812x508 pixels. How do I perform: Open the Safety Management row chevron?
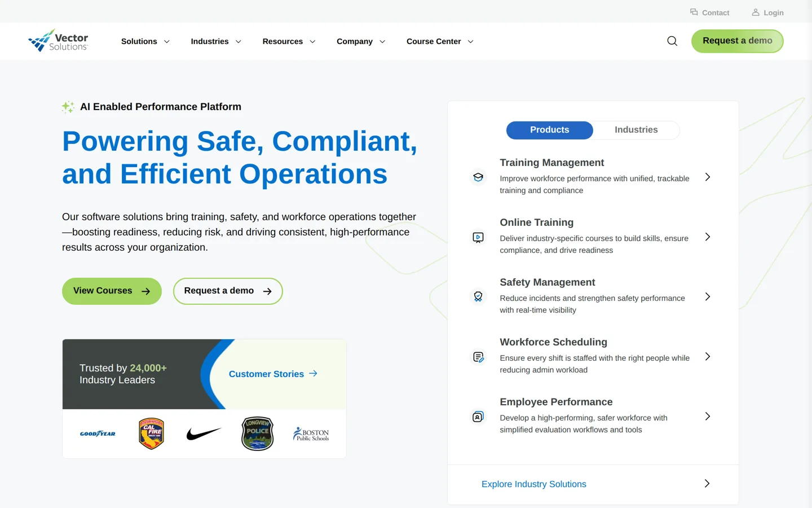pos(708,297)
